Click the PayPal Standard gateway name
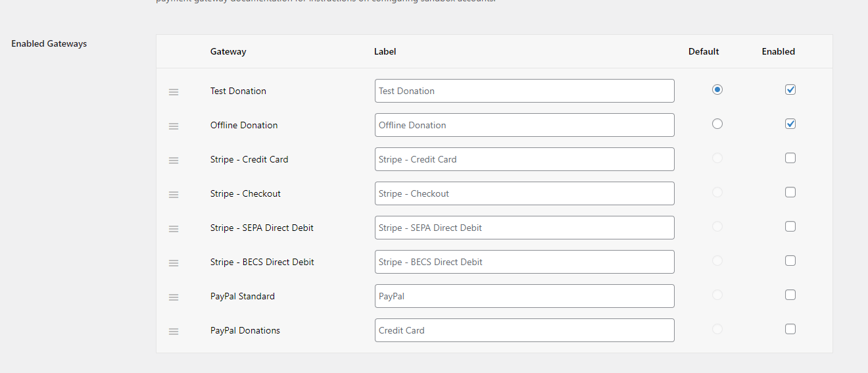868x373 pixels. coord(243,296)
